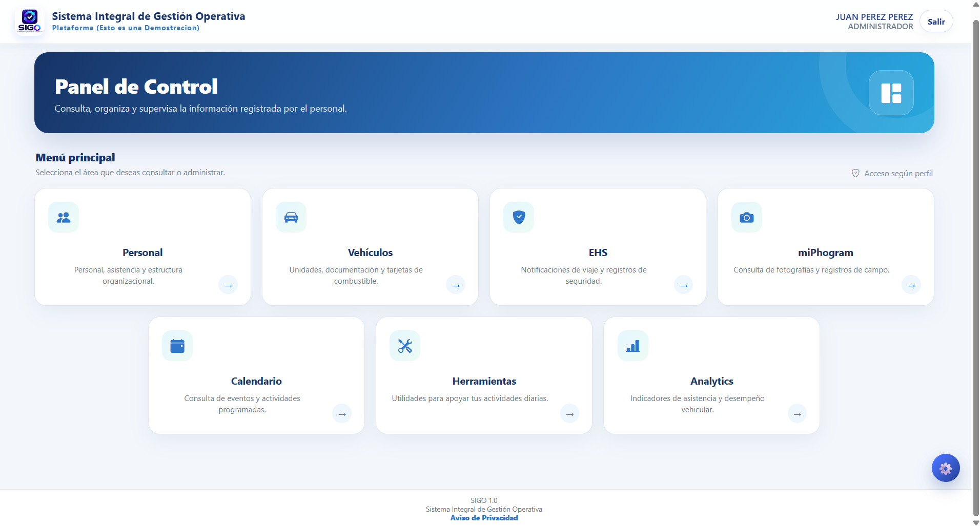The width and height of the screenshot is (980, 526).
Task: Select the Analytics card title
Action: [x=712, y=381]
